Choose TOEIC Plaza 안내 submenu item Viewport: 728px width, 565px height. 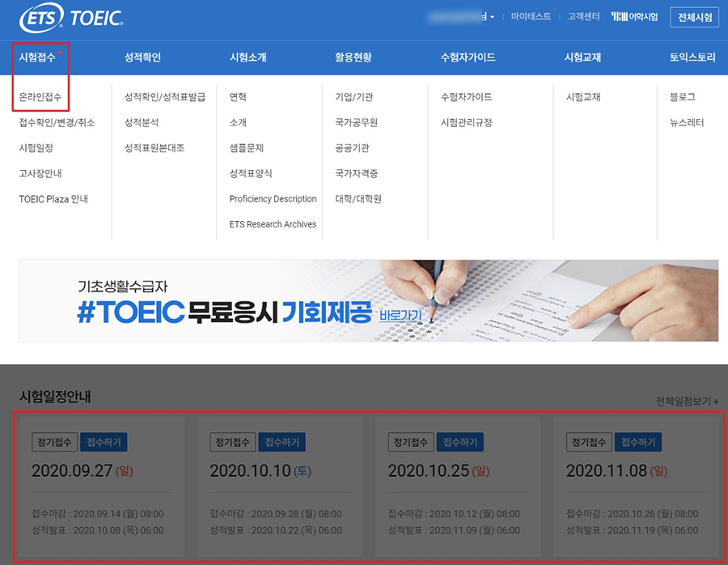click(53, 199)
